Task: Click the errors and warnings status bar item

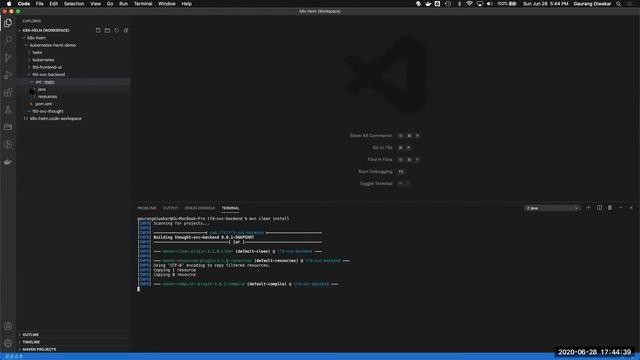Action: [x=14, y=356]
